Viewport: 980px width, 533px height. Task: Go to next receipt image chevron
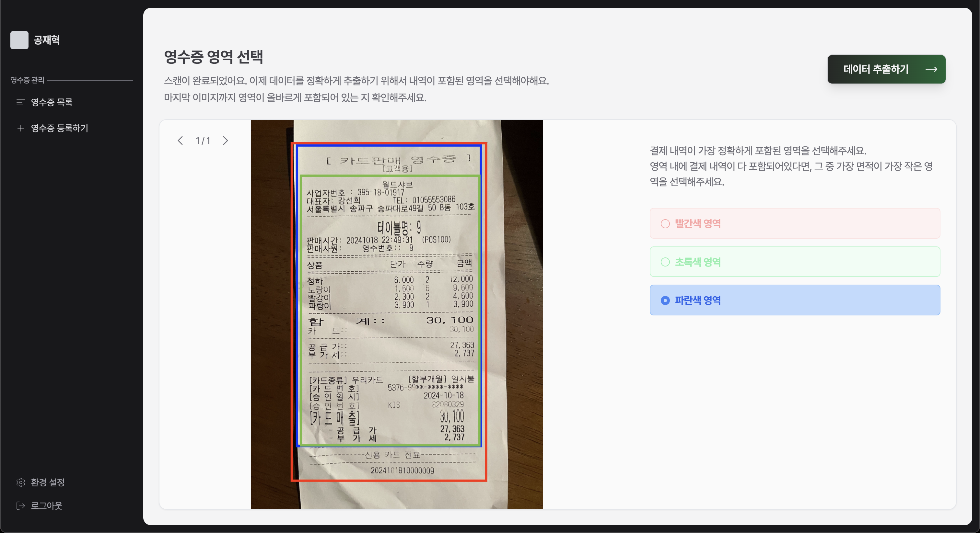pos(226,141)
